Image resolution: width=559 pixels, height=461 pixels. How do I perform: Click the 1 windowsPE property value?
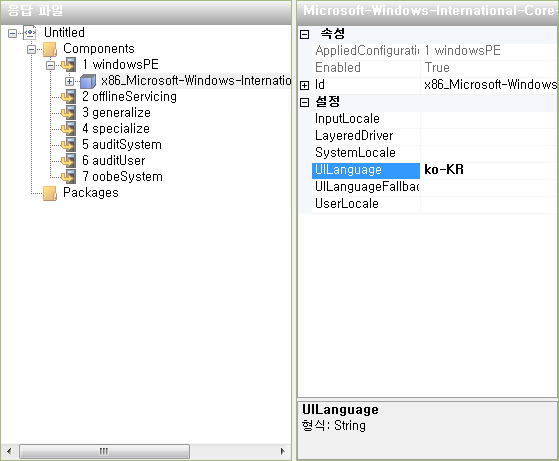[x=462, y=51]
